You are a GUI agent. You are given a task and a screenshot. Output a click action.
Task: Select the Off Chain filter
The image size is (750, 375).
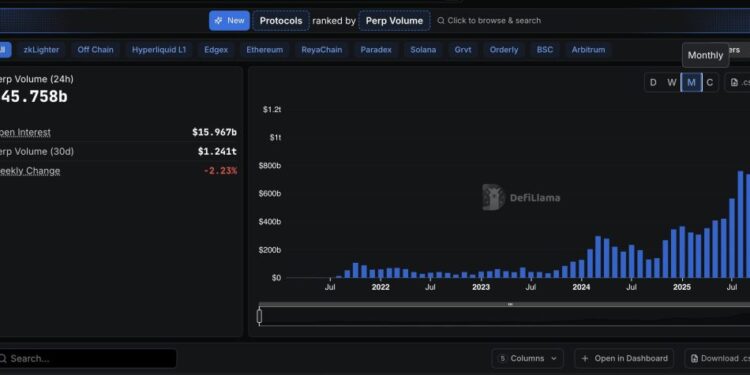tap(96, 50)
